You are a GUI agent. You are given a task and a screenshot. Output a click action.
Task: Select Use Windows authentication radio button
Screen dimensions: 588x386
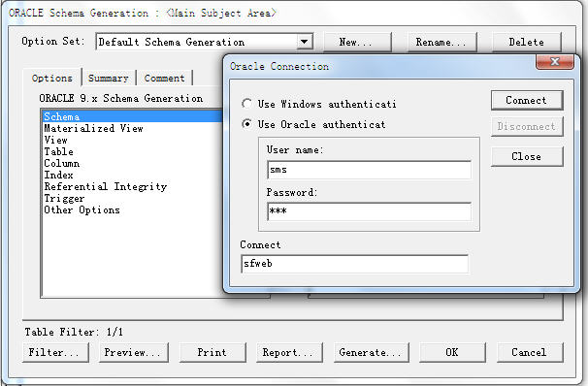(246, 104)
